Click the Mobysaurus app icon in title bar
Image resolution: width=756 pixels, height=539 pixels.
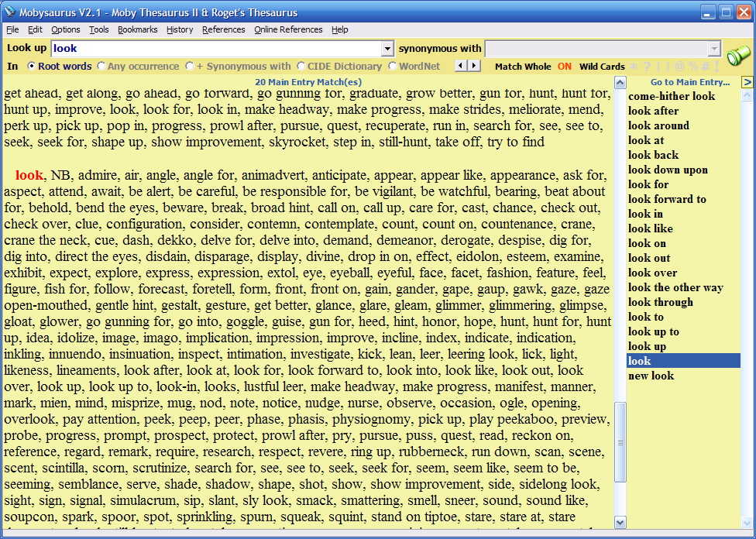(9, 12)
